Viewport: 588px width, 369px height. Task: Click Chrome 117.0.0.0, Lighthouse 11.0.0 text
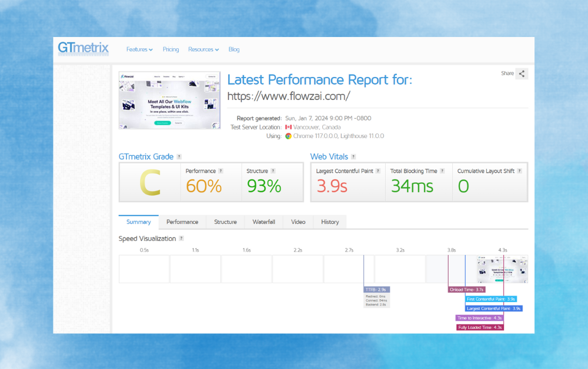click(339, 136)
